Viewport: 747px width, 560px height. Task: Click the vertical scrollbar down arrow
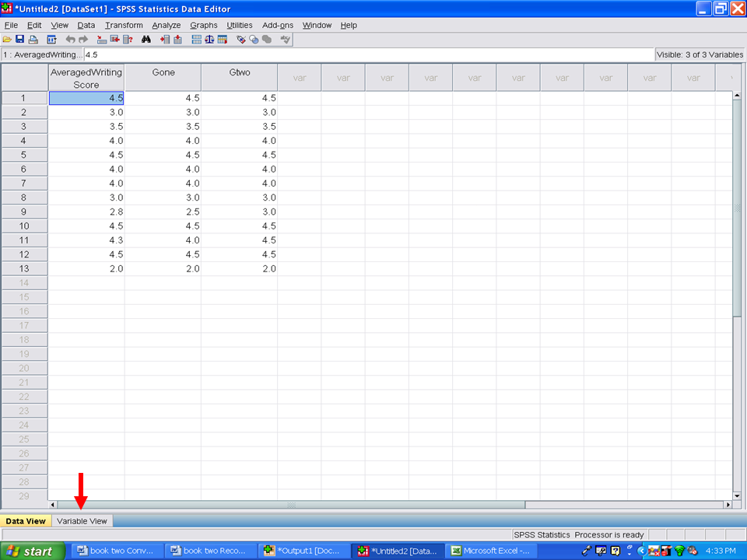(737, 495)
